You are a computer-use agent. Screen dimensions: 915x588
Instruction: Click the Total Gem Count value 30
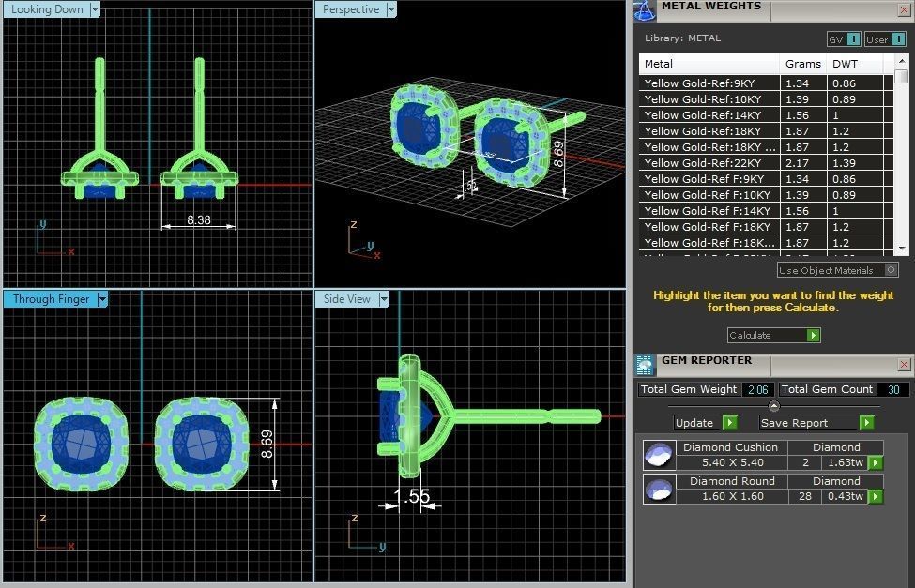[x=893, y=390]
